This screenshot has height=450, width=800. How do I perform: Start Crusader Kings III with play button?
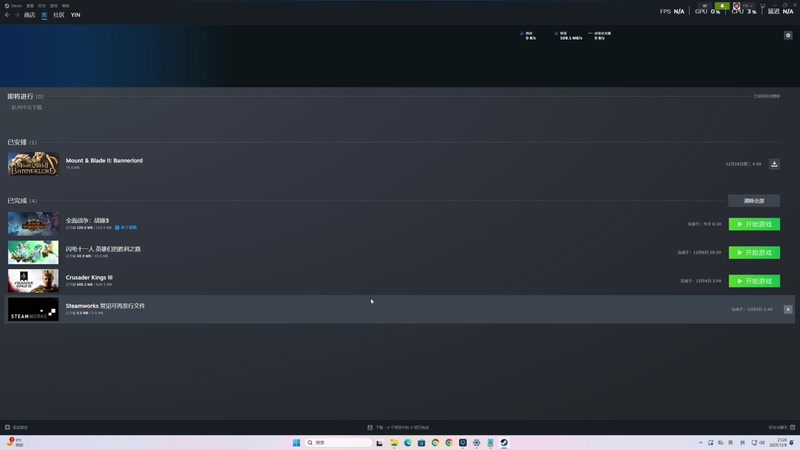coord(754,281)
